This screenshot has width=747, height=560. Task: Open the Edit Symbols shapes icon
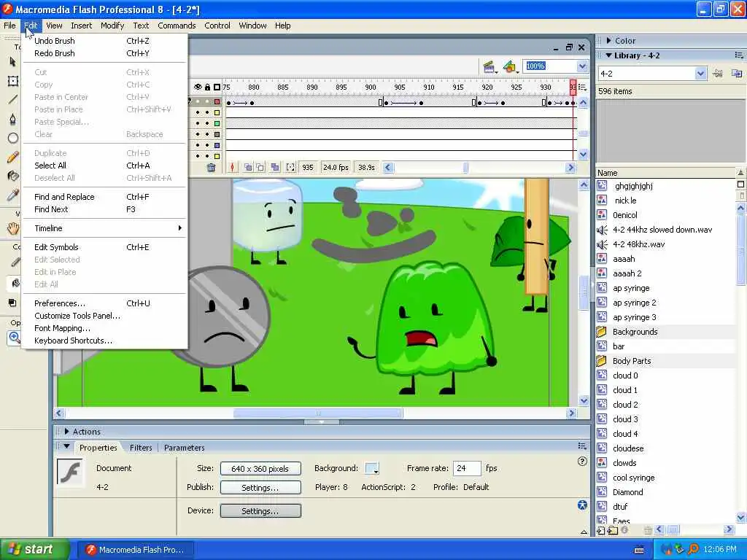[510, 66]
